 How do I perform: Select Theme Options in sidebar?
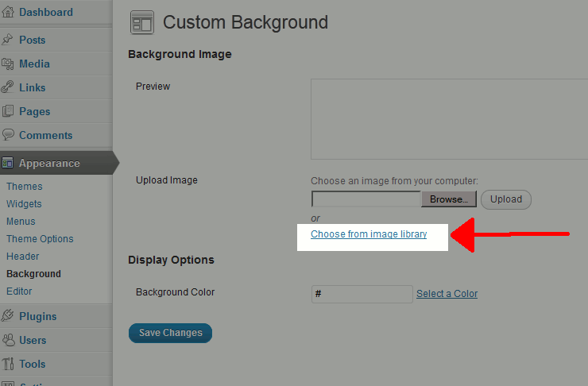click(40, 239)
